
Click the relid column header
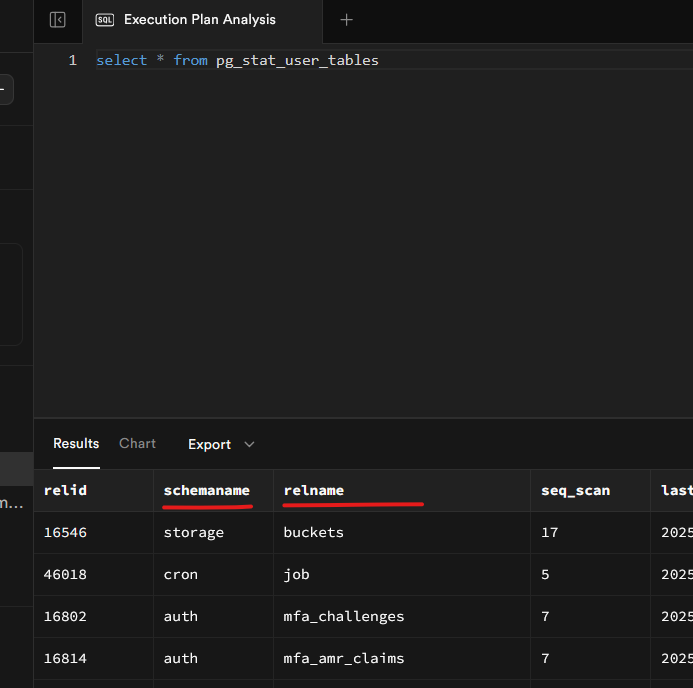click(x=66, y=491)
